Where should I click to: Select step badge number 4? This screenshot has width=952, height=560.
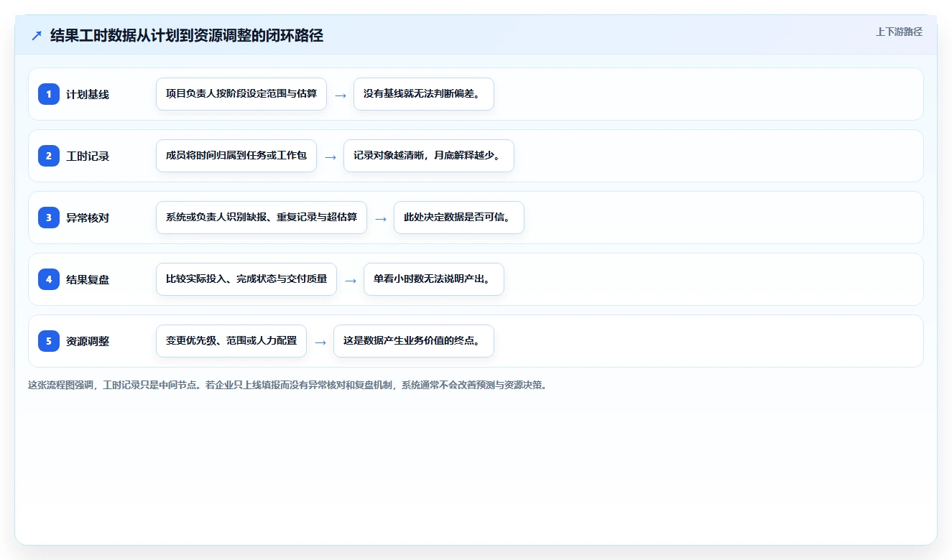pos(49,279)
